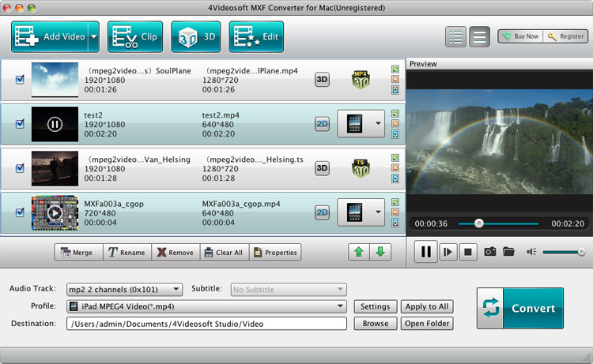This screenshot has width=593, height=364.
Task: Click the Clear All button
Action: (225, 252)
